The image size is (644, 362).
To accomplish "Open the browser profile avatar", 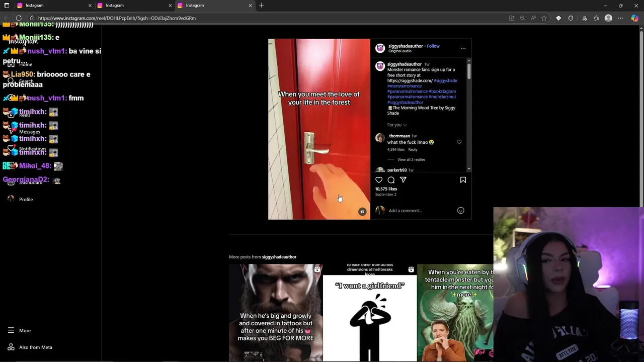I will coord(608,18).
